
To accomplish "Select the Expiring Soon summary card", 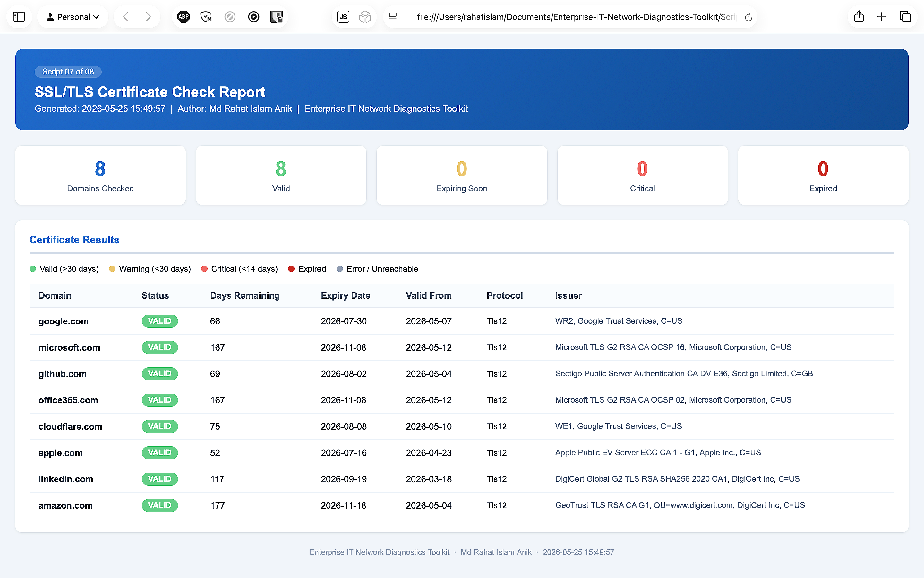I will click(462, 175).
